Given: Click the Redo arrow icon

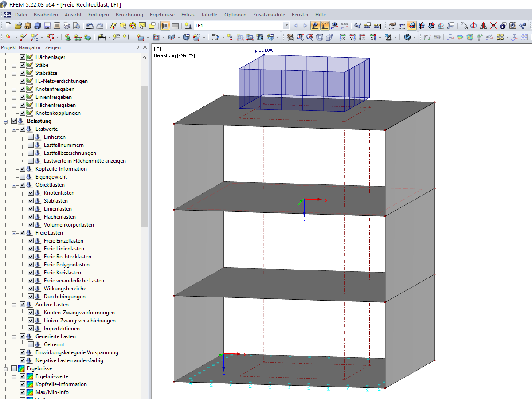Looking at the screenshot, I should 100,26.
